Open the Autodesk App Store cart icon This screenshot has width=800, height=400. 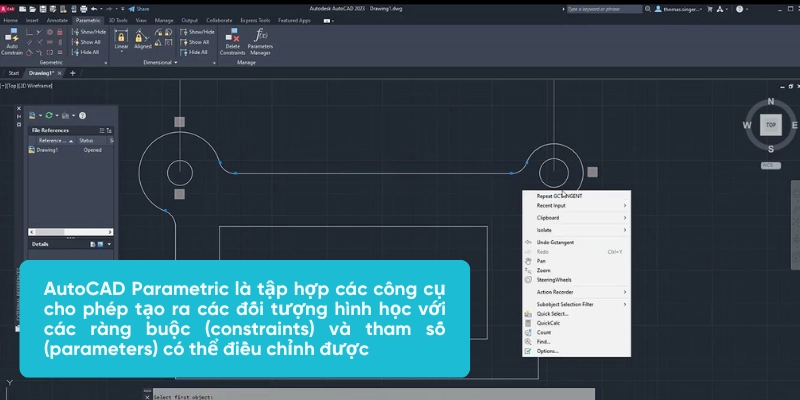710,9
